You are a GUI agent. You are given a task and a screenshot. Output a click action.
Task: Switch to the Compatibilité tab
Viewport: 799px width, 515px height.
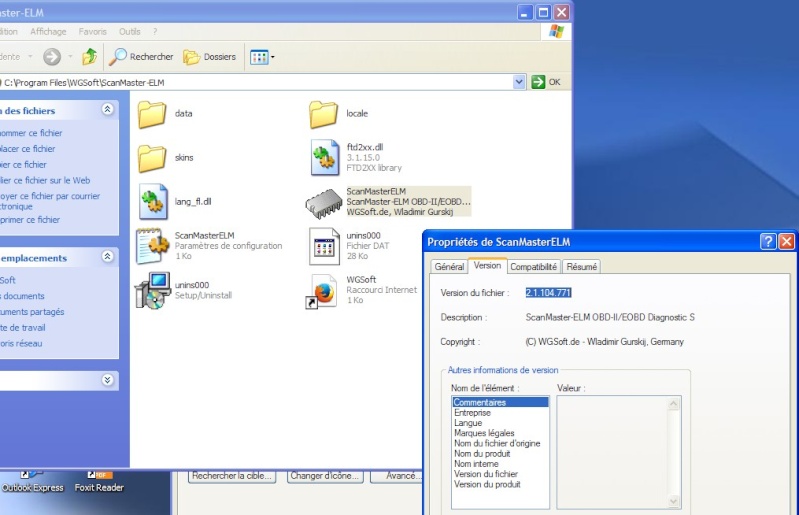(534, 266)
